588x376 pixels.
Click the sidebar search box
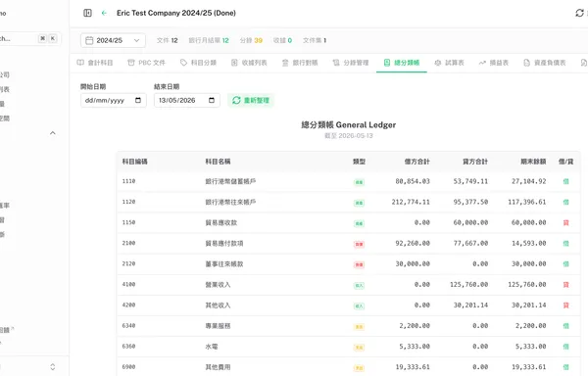click(29, 38)
